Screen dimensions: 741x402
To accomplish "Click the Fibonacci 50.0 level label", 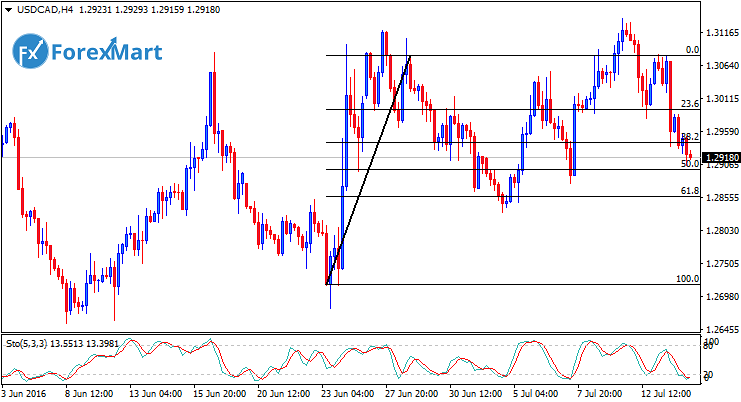I will coord(689,163).
